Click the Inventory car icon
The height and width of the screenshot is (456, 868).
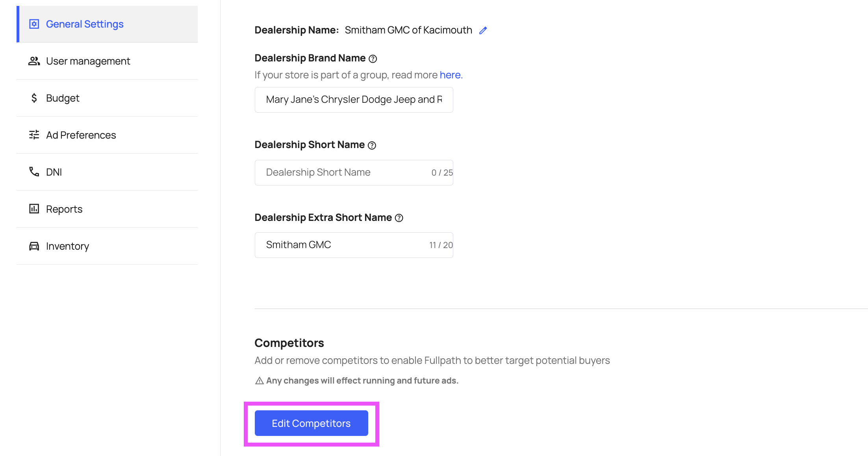[x=34, y=246]
